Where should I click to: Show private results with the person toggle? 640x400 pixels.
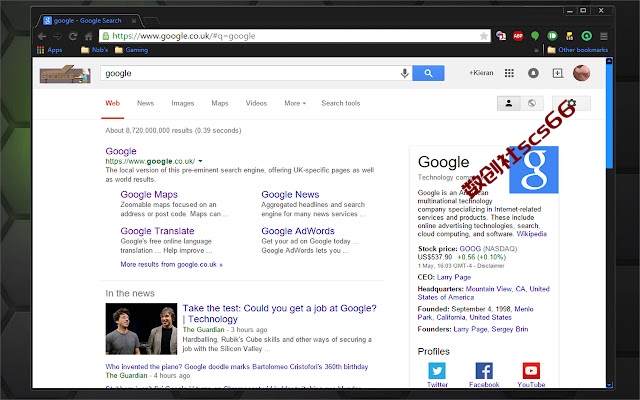pyautogui.click(x=509, y=103)
